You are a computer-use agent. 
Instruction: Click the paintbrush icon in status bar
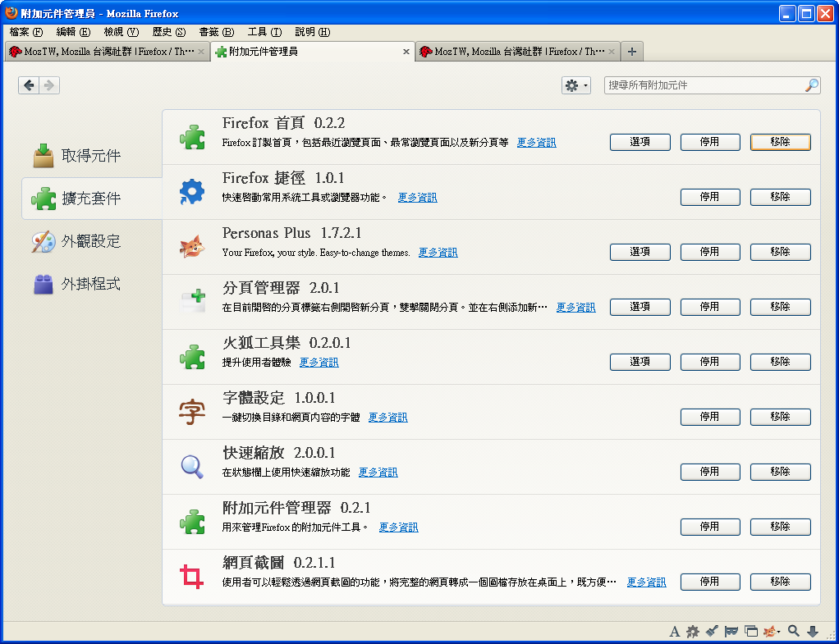click(712, 631)
